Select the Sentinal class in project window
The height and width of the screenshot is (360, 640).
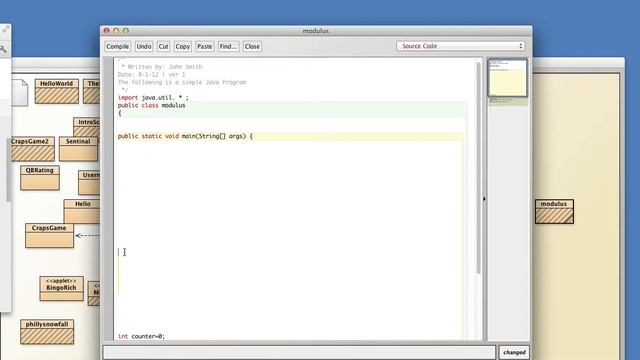pyautogui.click(x=78, y=149)
